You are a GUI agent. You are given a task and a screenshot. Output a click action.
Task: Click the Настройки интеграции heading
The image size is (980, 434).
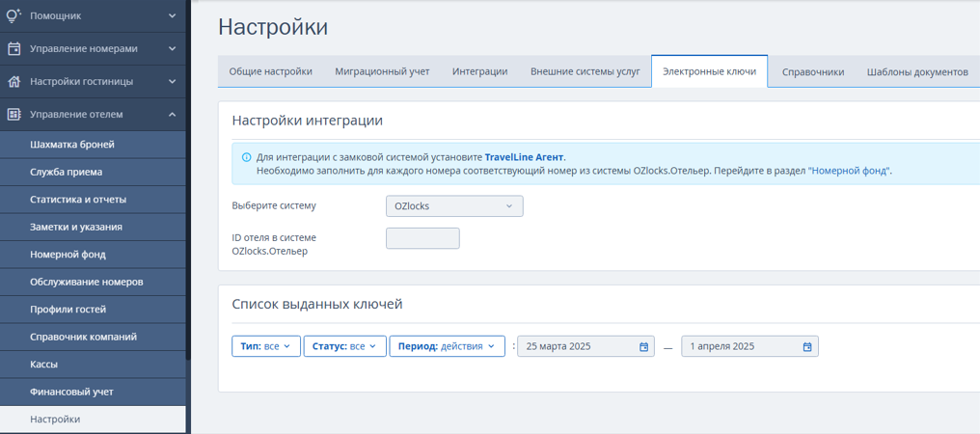[x=307, y=121]
